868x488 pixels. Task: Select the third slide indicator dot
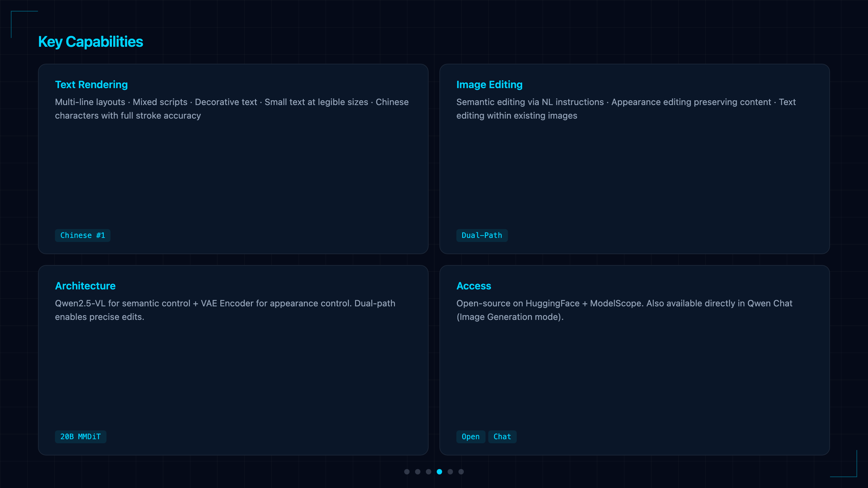[429, 472]
